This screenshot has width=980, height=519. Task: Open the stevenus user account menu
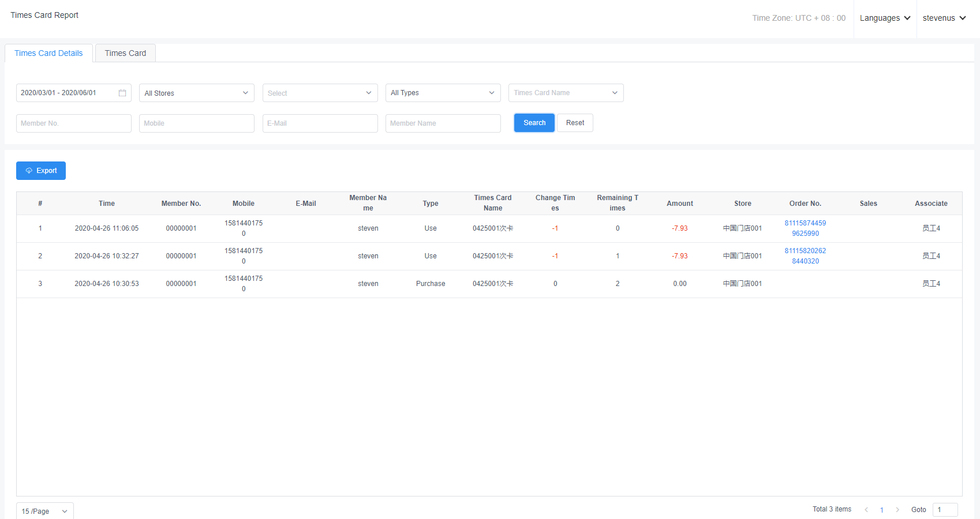(944, 18)
